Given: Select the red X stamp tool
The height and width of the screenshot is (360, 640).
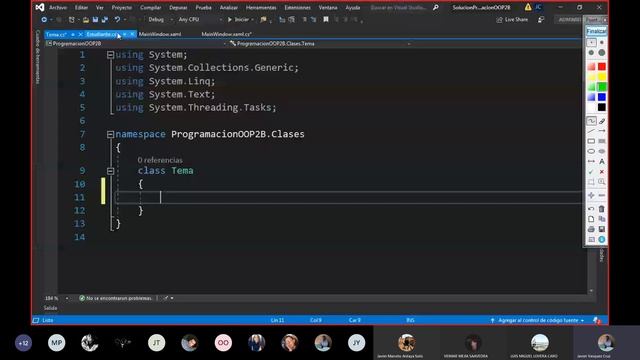Looking at the screenshot, I should pos(602,172).
